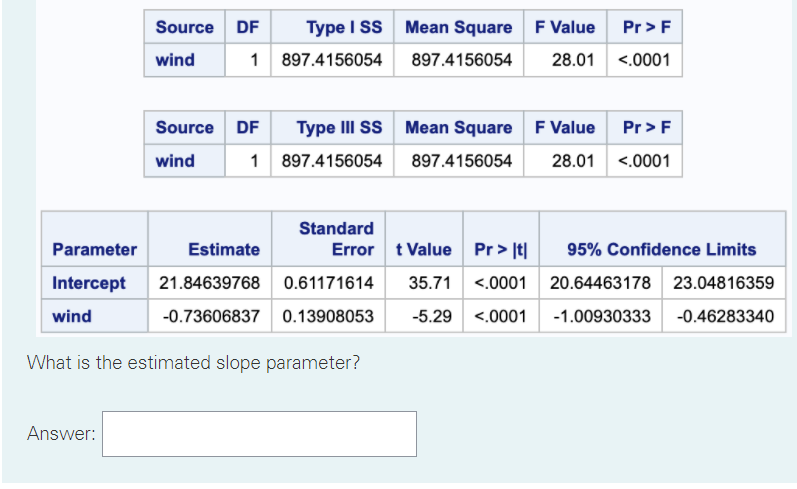The height and width of the screenshot is (489, 797).
Task: Click the Pr > F header in Type I table
Action: pos(647,27)
